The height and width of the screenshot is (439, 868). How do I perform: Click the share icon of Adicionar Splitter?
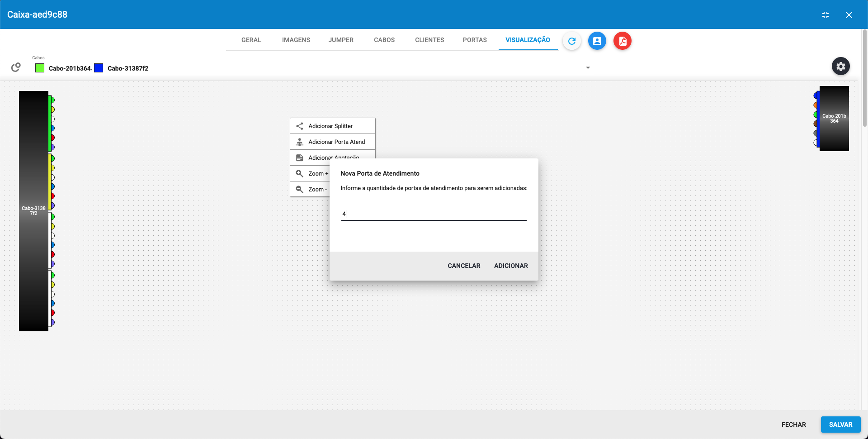click(x=299, y=126)
